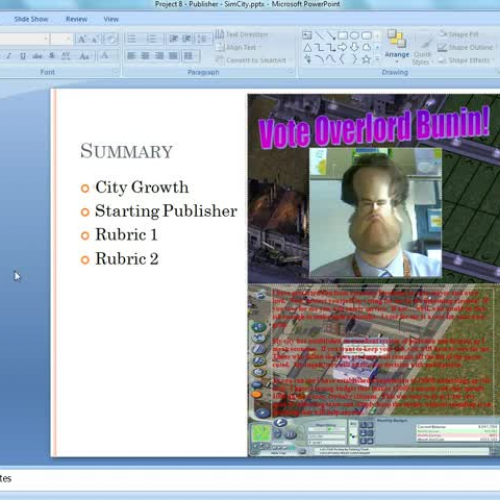The image size is (500, 500).
Task: Select the 5-Point Star shape
Action: (x=366, y=59)
